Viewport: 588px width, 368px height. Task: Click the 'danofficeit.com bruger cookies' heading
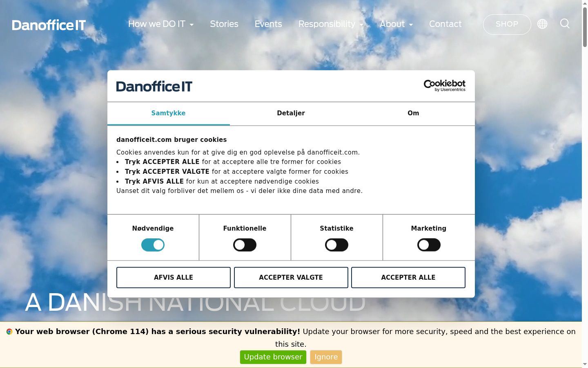tap(171, 140)
